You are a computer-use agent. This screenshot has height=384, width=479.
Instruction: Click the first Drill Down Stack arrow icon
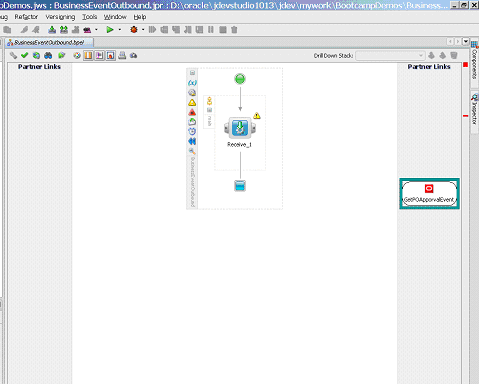click(431, 55)
